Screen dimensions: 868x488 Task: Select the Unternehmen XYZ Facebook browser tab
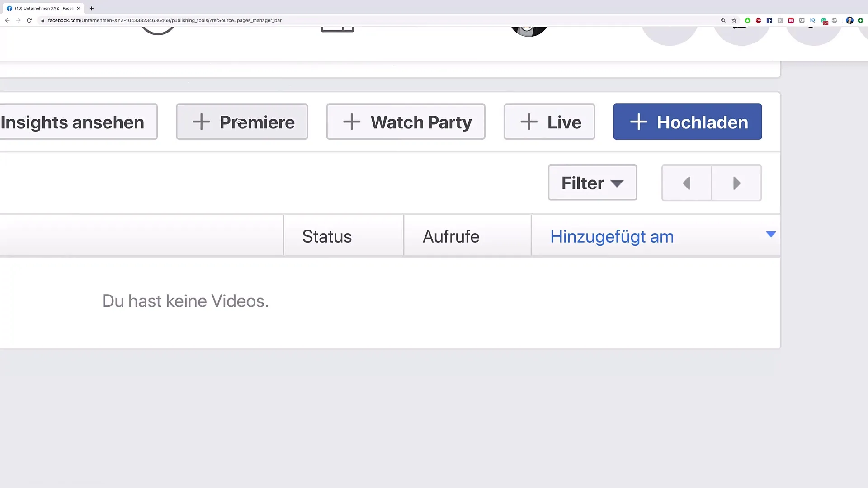tap(43, 9)
